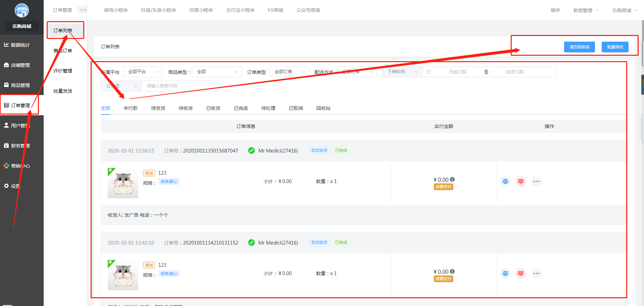Click the clock icon in date range field
Image resolution: width=644 pixels, height=306 pixels.
coord(429,72)
